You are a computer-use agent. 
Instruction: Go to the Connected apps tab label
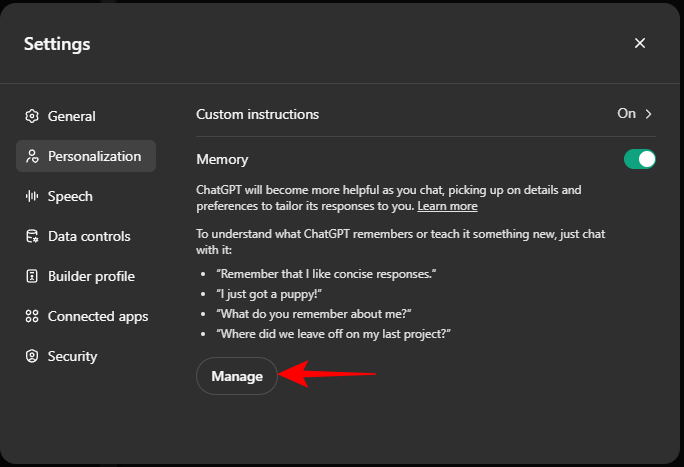click(x=98, y=316)
